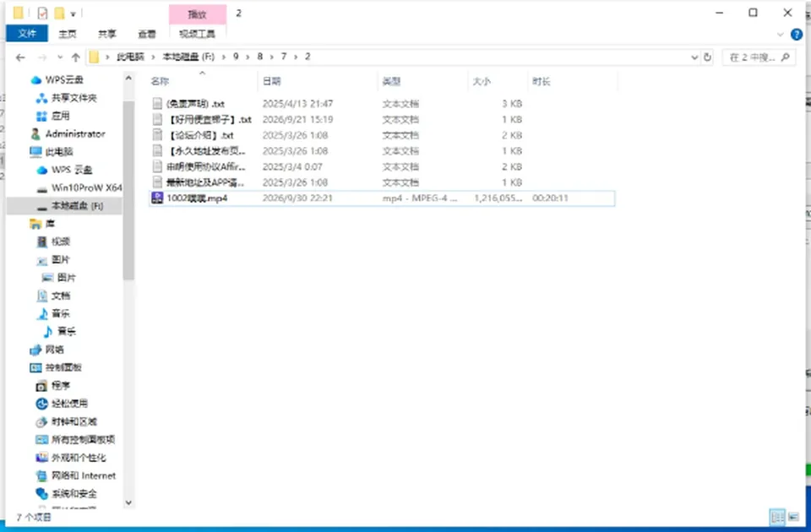Click the 00:20:11 duration value
This screenshot has width=811, height=532.
pos(550,198)
